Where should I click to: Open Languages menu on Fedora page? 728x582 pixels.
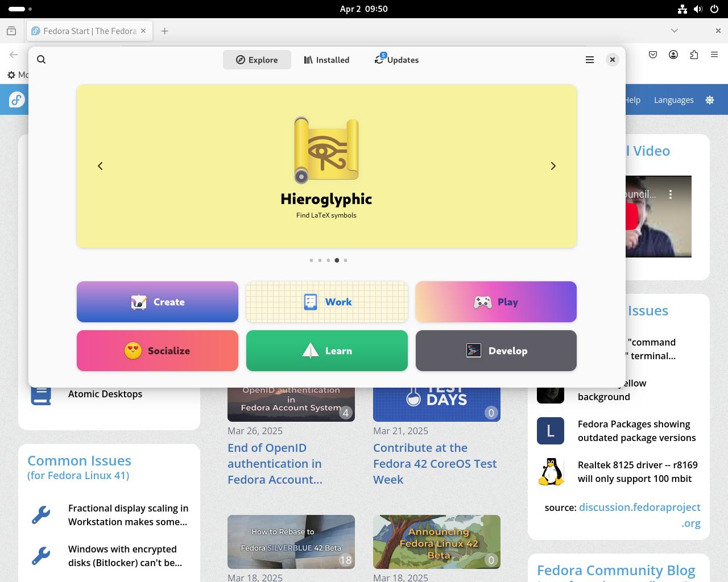coord(674,100)
